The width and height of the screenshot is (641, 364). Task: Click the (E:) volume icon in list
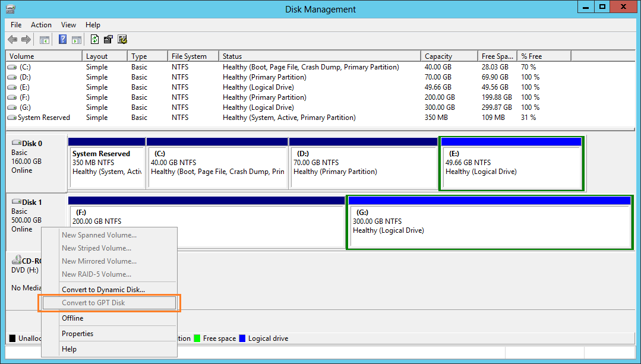12,87
